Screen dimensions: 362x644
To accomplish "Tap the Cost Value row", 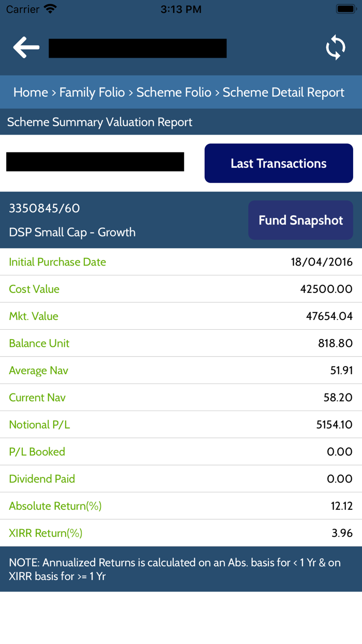I will (181, 289).
